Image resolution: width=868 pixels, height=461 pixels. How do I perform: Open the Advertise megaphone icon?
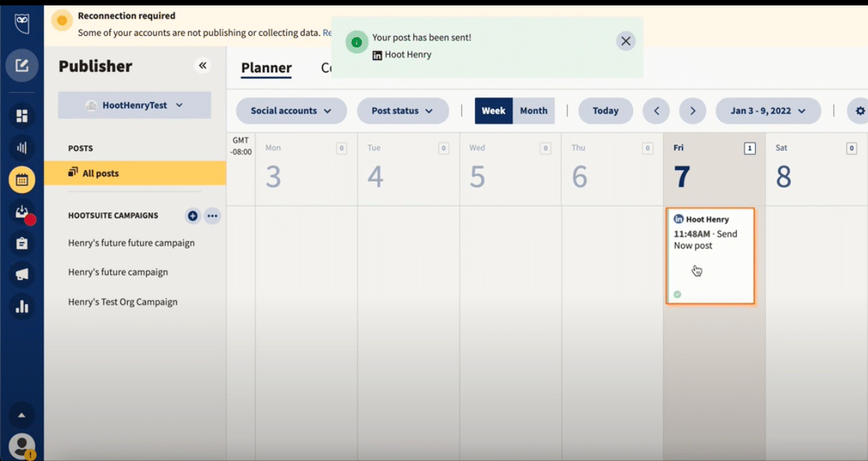coord(22,275)
